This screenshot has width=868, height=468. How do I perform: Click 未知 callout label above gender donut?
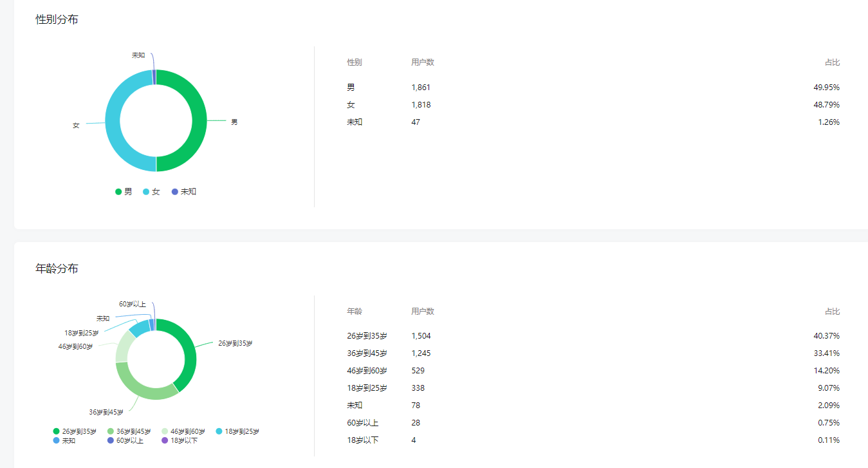click(x=138, y=55)
